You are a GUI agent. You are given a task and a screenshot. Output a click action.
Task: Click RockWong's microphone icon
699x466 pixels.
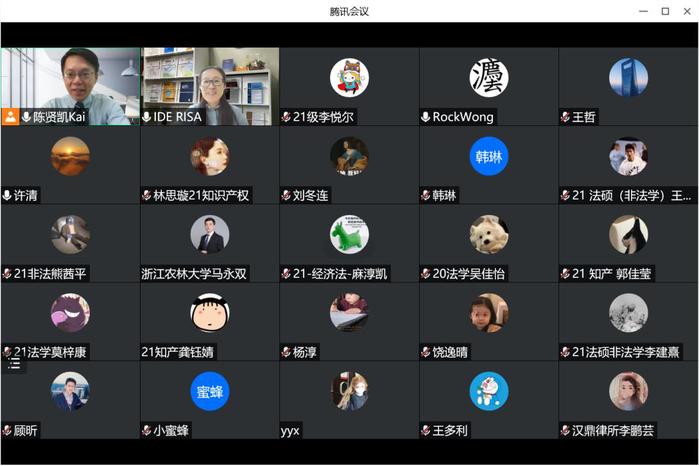426,117
